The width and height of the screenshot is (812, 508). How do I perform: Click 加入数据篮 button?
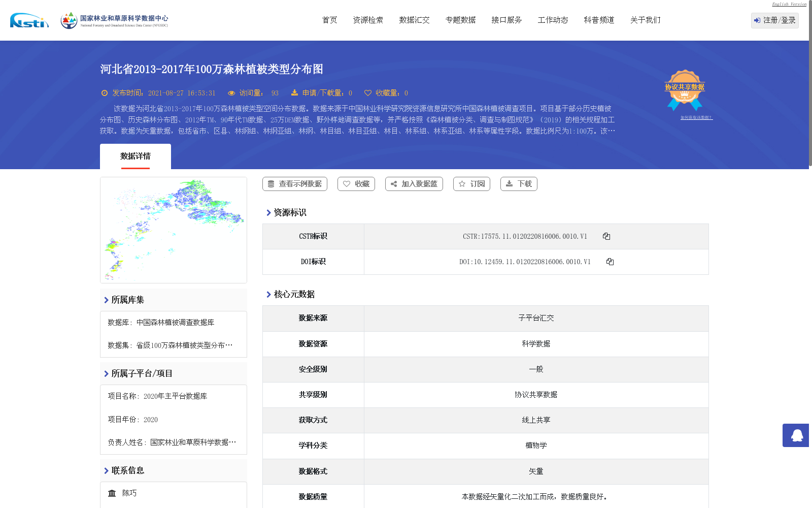click(414, 184)
